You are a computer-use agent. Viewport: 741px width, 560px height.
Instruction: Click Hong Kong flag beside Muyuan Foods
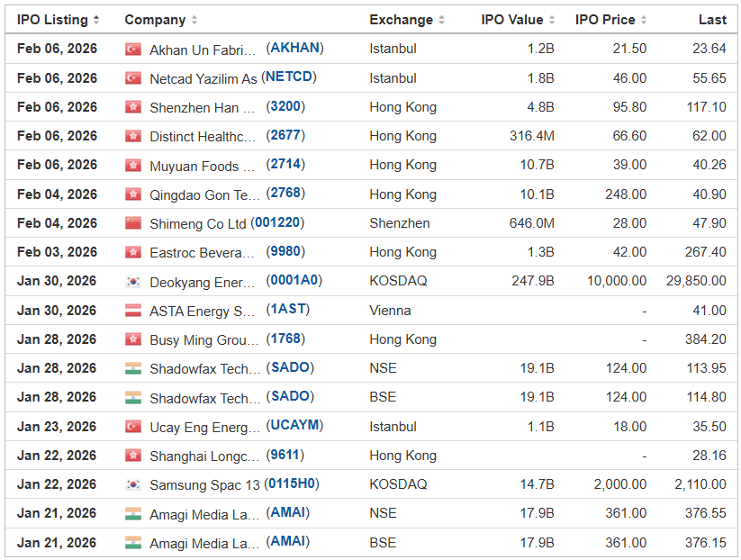click(x=132, y=166)
